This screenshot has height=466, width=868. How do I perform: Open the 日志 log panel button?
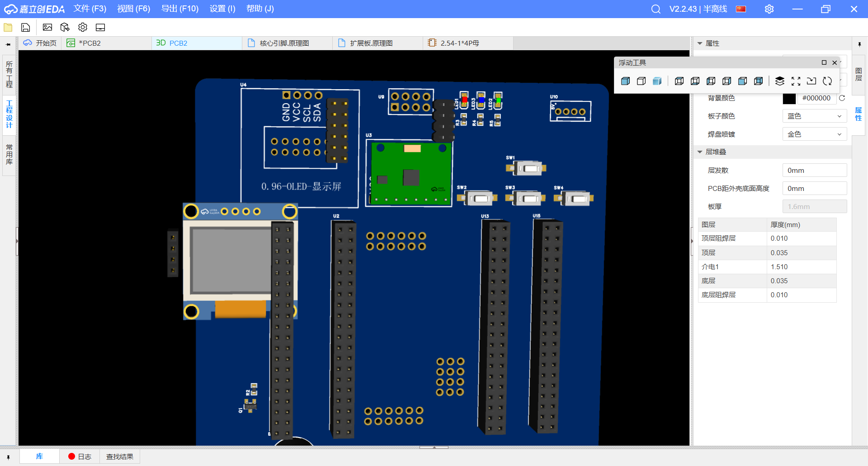coord(80,456)
